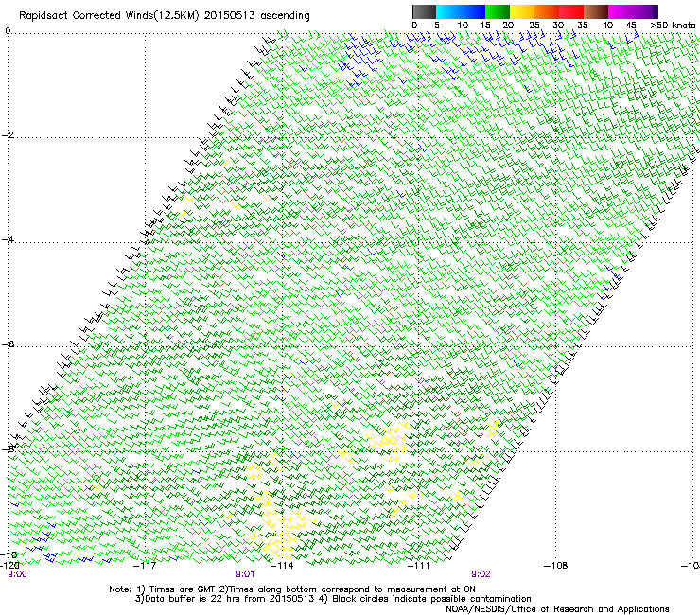Click the '>50 knots' legend label
This screenshot has width=700, height=615.
point(673,25)
